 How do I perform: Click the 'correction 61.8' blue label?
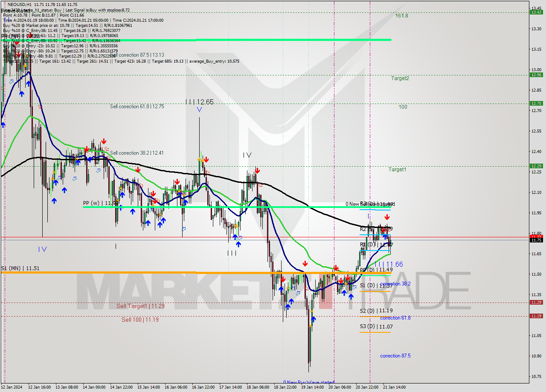click(x=395, y=318)
